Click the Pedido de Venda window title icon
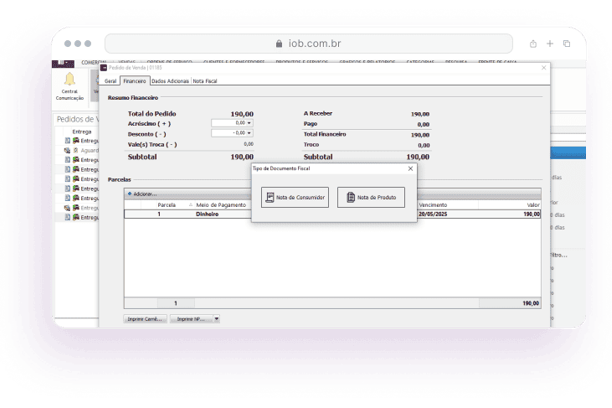This screenshot has width=612, height=408. coord(104,68)
